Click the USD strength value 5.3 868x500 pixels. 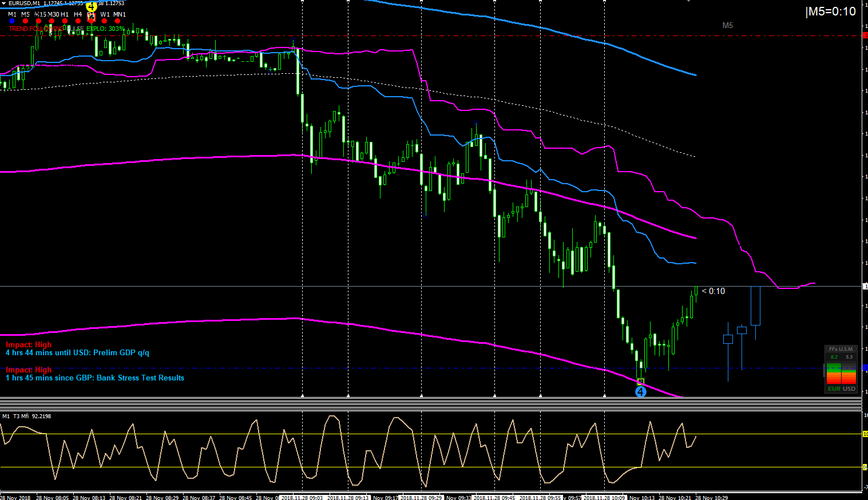(x=849, y=357)
